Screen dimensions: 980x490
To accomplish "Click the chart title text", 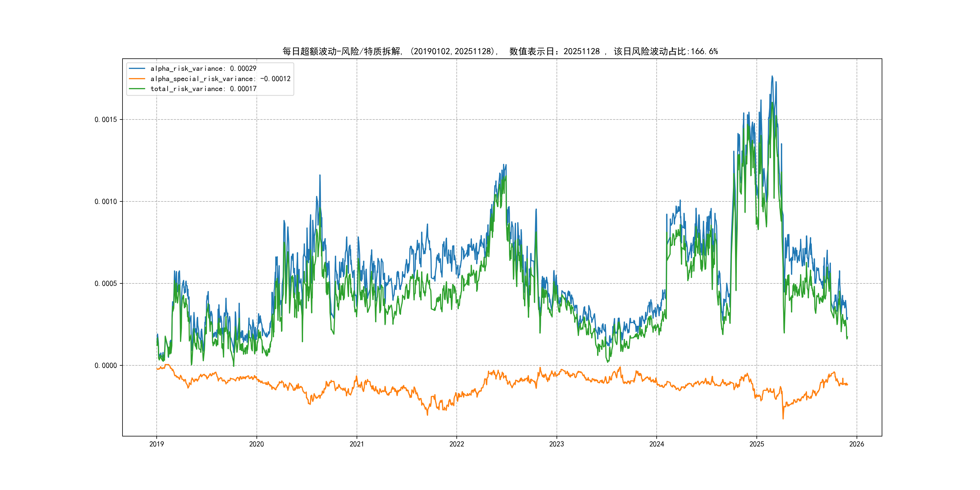I will (500, 51).
